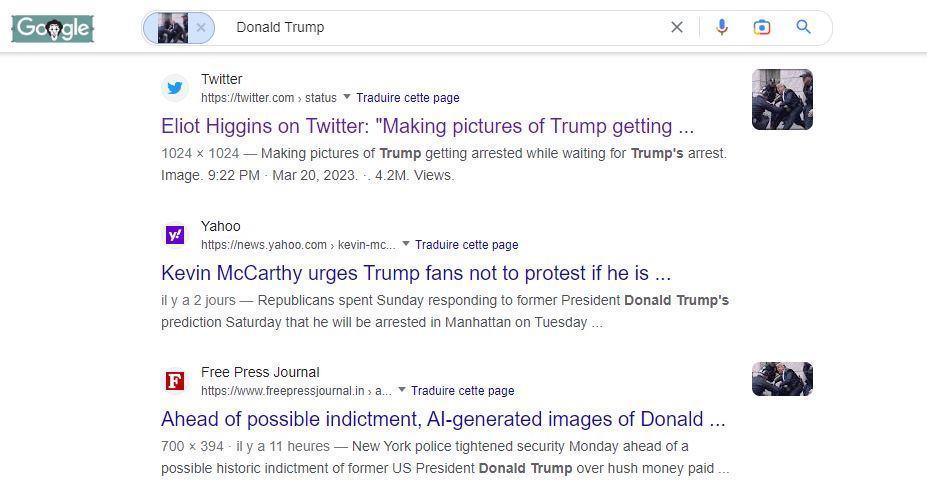Click Traduire cette page for Twitter
This screenshot has height=499, width=927.
coord(408,98)
